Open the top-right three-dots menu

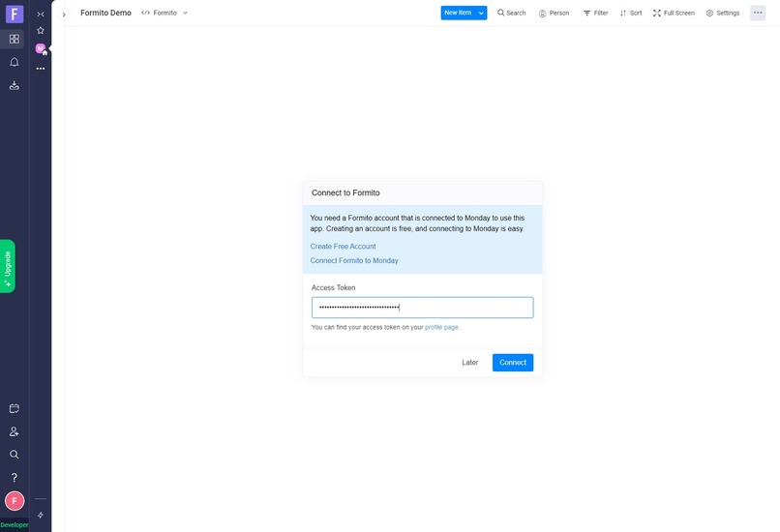coord(758,13)
